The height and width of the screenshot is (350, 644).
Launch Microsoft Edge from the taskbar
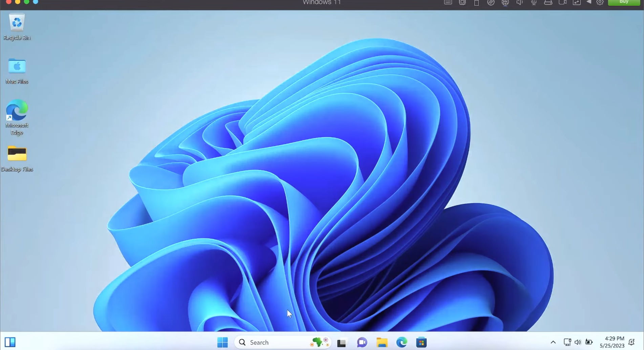point(402,343)
